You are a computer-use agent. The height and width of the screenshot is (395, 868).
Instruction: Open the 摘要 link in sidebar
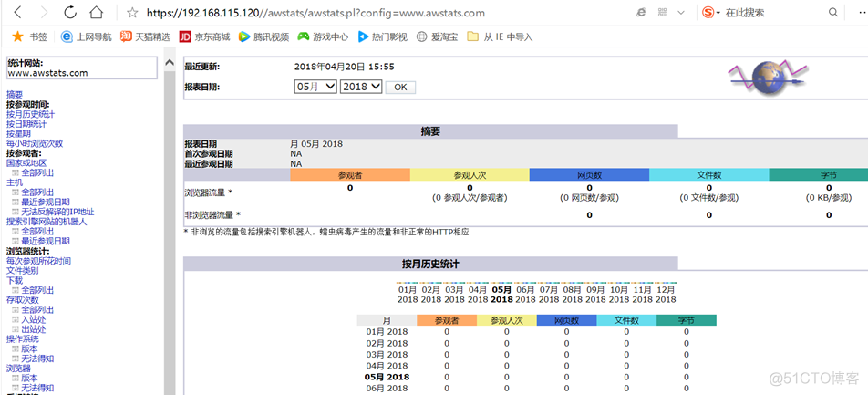point(15,95)
